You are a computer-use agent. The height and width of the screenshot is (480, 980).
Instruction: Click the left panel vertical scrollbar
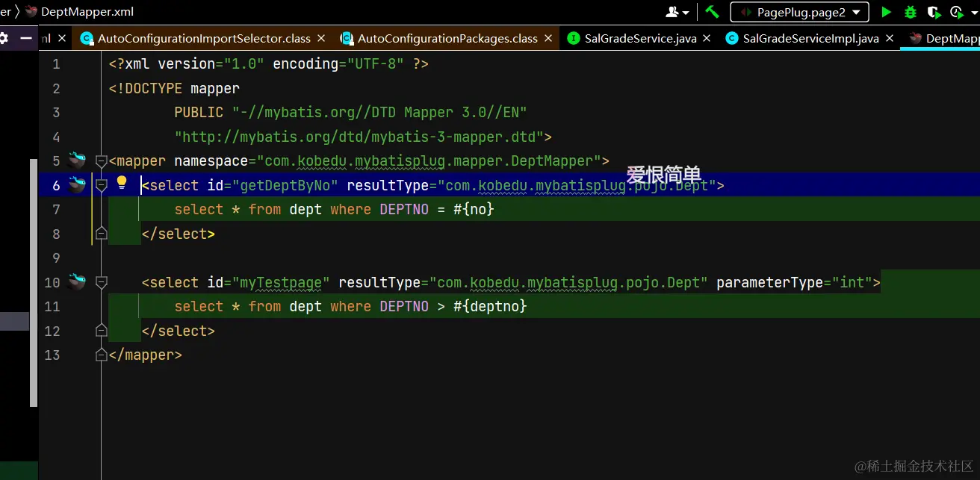pos(33,282)
